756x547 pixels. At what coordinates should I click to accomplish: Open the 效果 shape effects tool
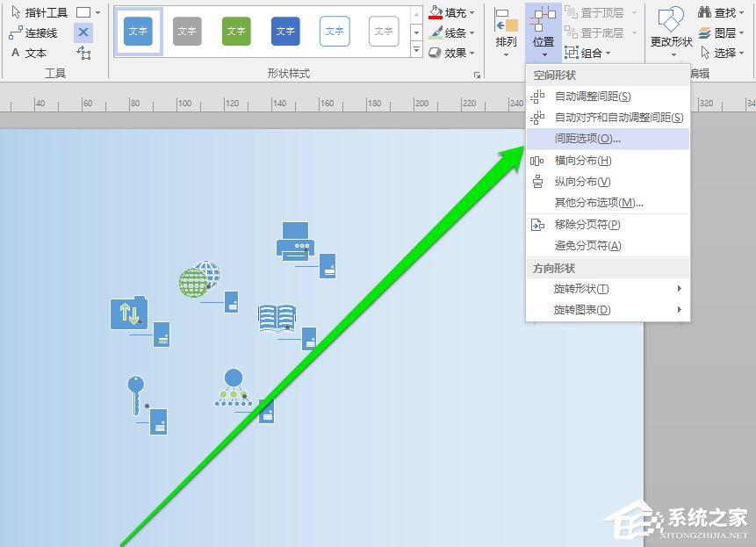(453, 53)
